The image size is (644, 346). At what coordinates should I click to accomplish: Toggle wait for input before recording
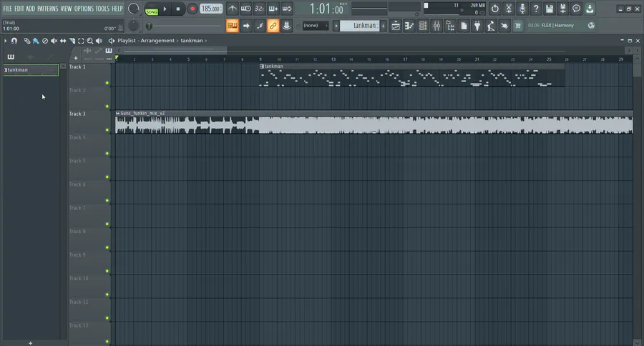pos(246,9)
